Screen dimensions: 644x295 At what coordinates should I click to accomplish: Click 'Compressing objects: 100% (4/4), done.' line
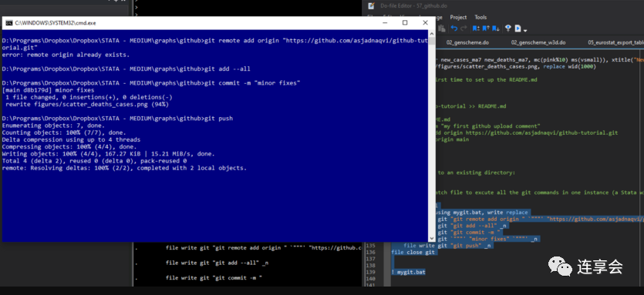69,147
